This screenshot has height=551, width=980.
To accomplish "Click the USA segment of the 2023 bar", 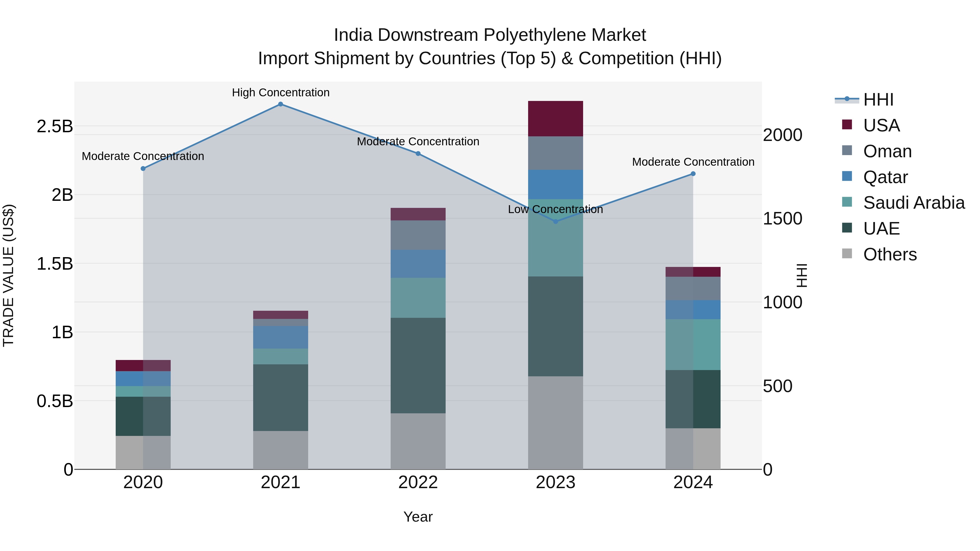I will click(555, 119).
